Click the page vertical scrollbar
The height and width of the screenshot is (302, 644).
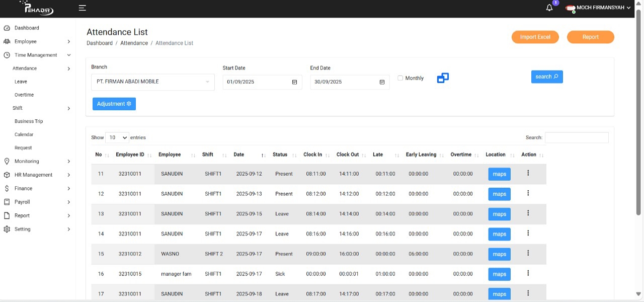point(639,111)
